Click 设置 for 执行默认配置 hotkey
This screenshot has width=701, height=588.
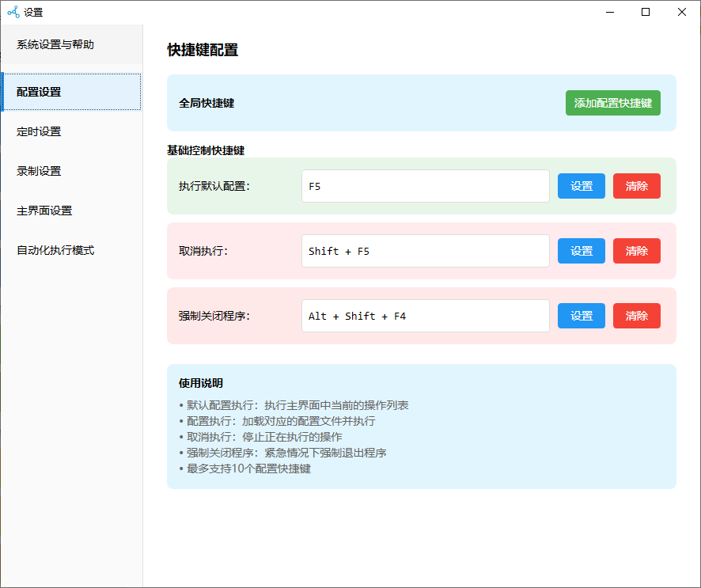click(581, 186)
